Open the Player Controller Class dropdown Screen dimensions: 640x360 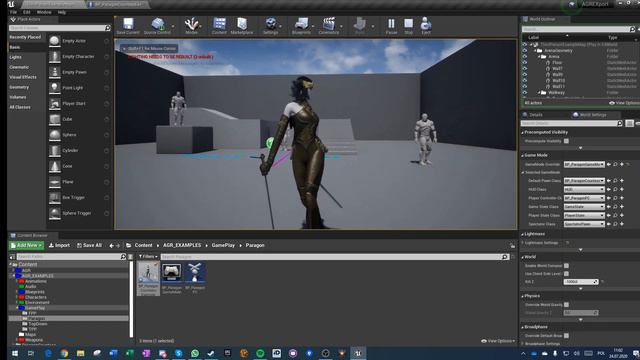point(584,198)
